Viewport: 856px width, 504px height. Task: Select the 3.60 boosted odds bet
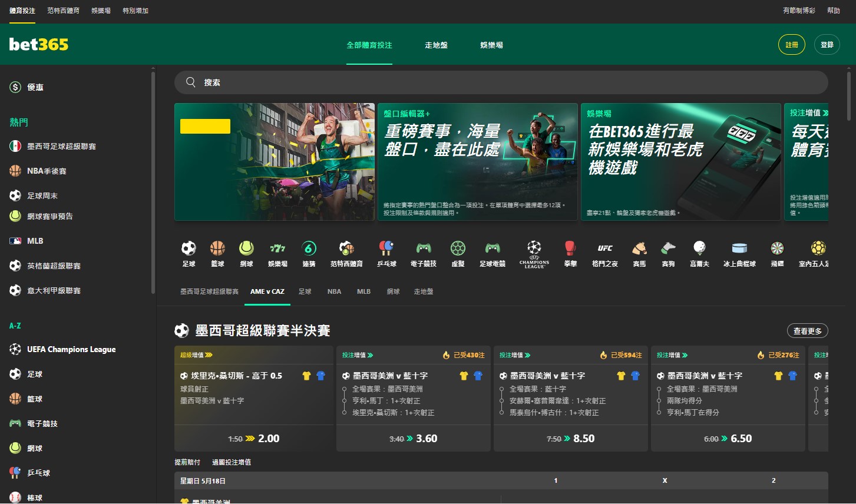(414, 439)
